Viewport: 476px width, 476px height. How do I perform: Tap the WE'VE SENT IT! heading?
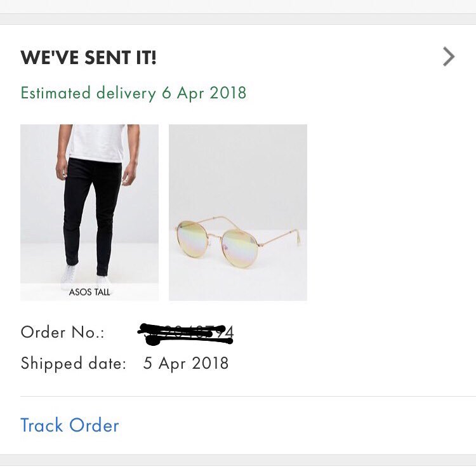coord(88,58)
